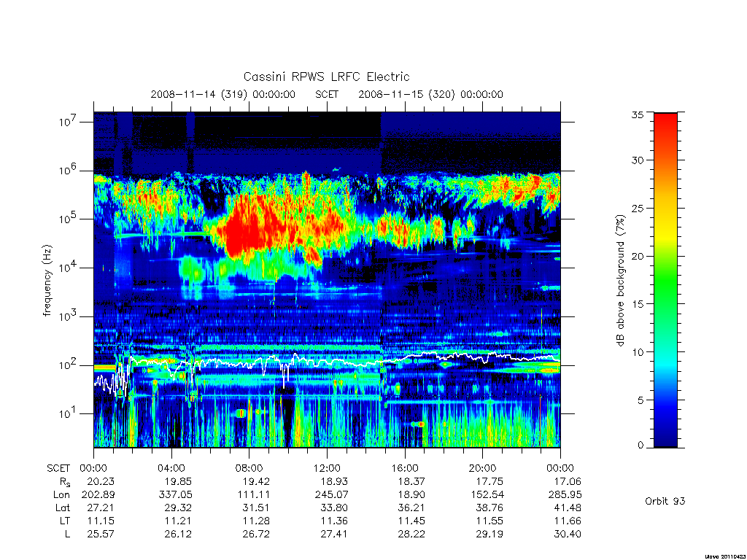Click color scale tick value 35

(637, 114)
